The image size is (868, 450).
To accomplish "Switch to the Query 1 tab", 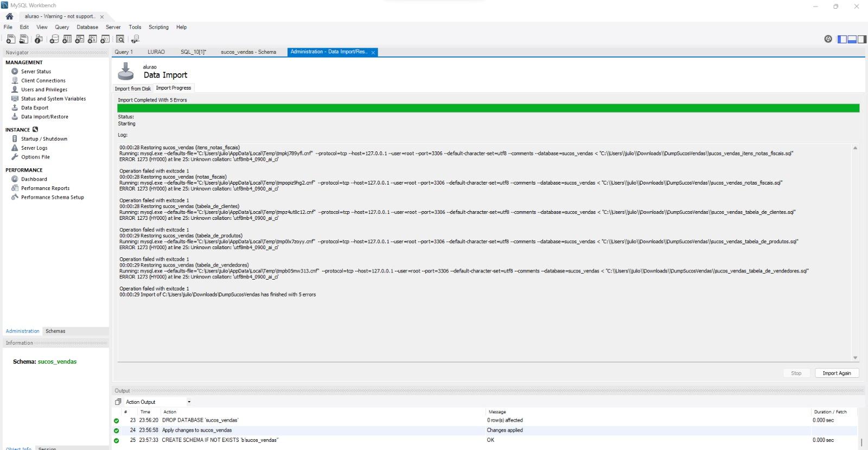I will tap(124, 52).
